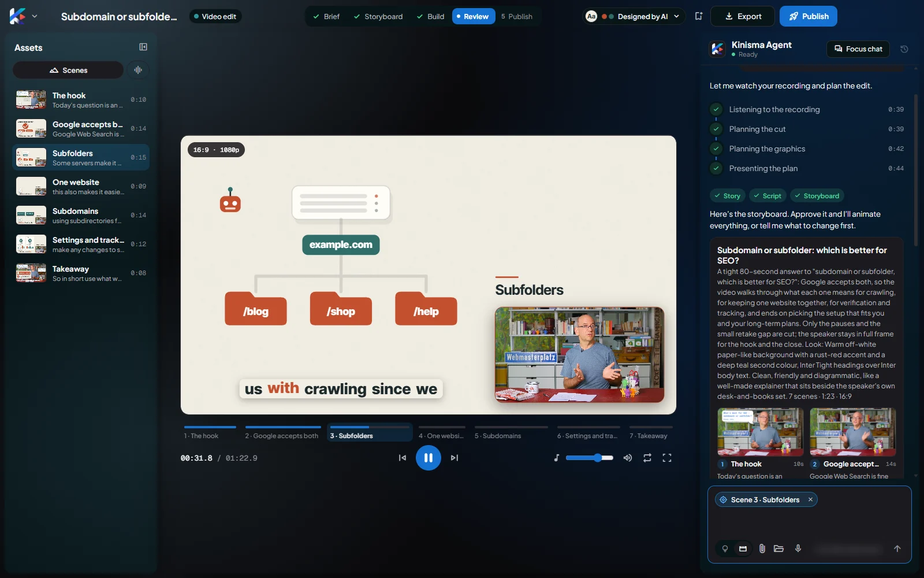Open Focus chat
The height and width of the screenshot is (578, 924).
(x=858, y=49)
